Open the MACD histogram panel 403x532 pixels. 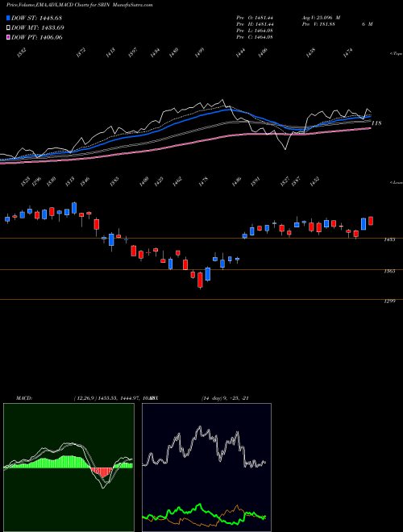(69, 468)
